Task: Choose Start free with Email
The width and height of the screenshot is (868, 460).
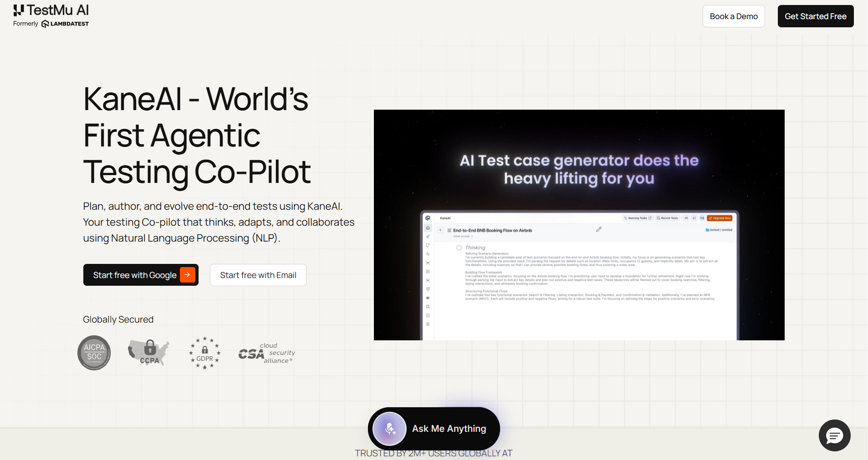Action: (x=258, y=275)
